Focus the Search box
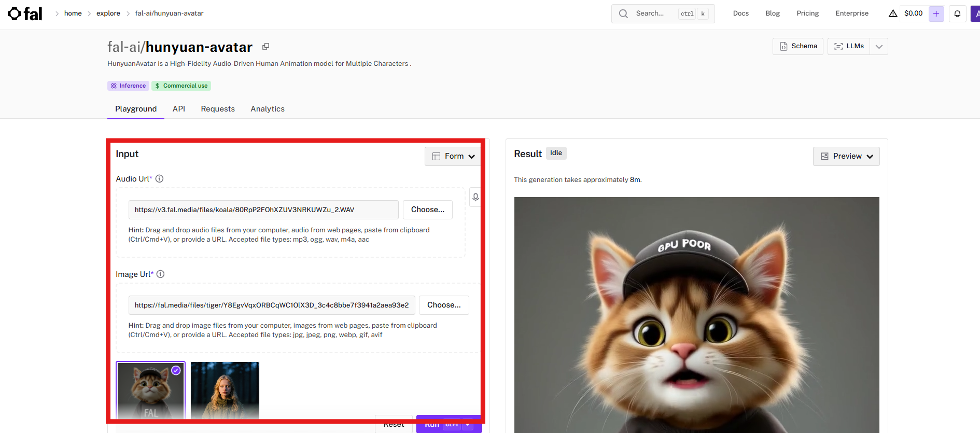The height and width of the screenshot is (433, 980). [663, 13]
